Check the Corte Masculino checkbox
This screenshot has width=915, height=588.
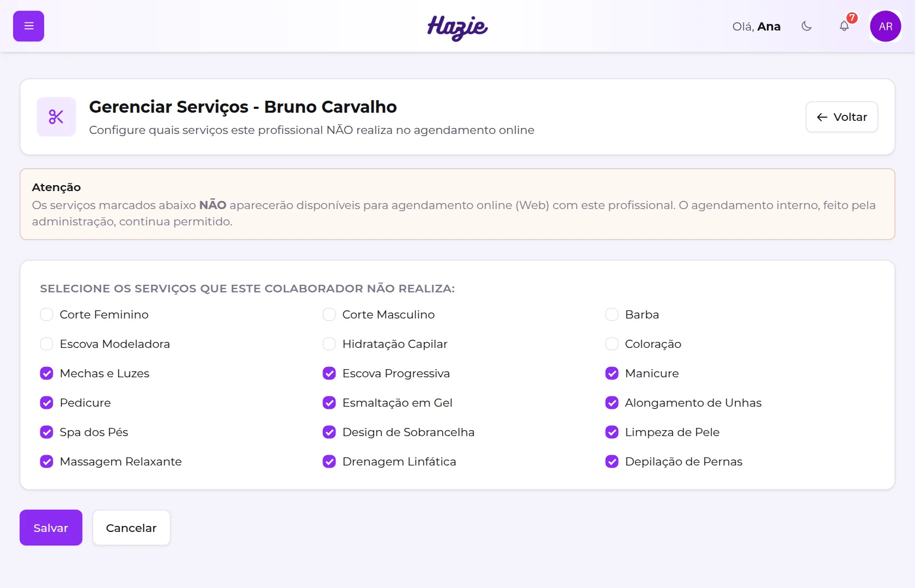click(330, 315)
